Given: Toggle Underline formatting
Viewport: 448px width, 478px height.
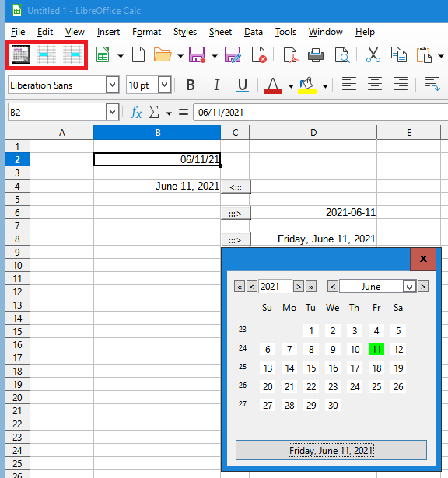Looking at the screenshot, I should [x=243, y=85].
